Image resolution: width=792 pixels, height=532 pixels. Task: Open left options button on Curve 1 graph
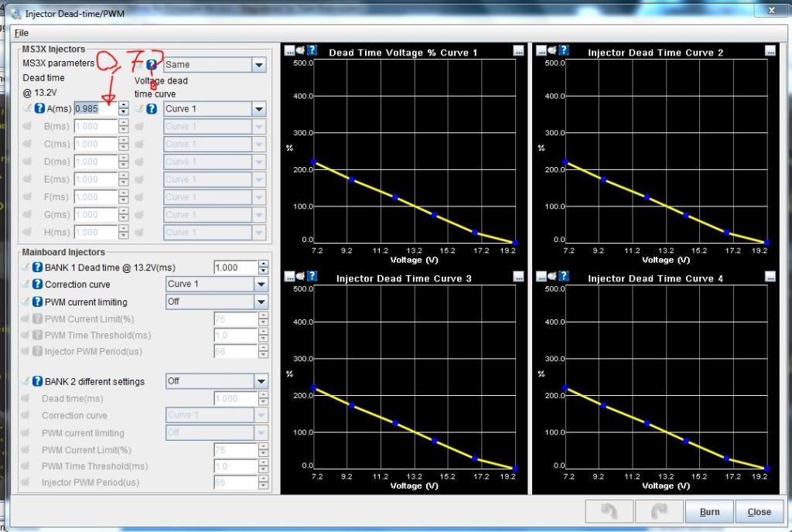[289, 50]
